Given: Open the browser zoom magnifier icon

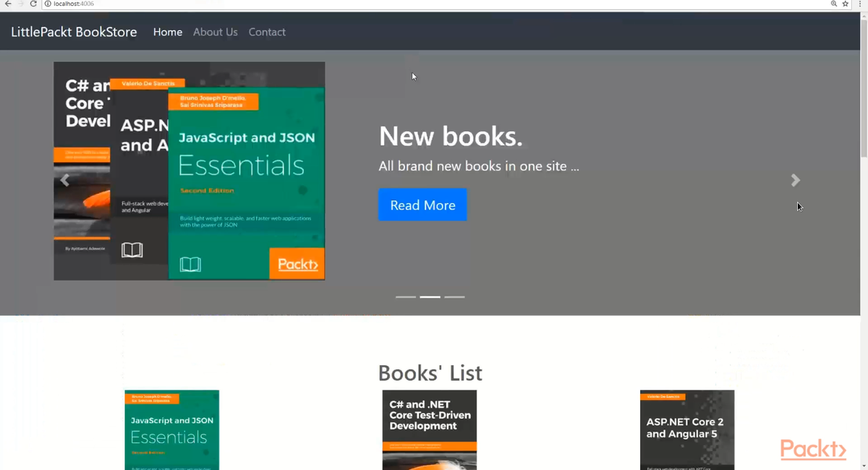Looking at the screenshot, I should pyautogui.click(x=834, y=4).
